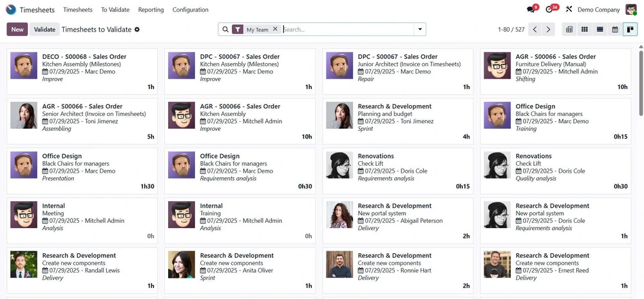Switch to the last view icon in switcher
Screen dimensions: 644x299
pos(630,30)
